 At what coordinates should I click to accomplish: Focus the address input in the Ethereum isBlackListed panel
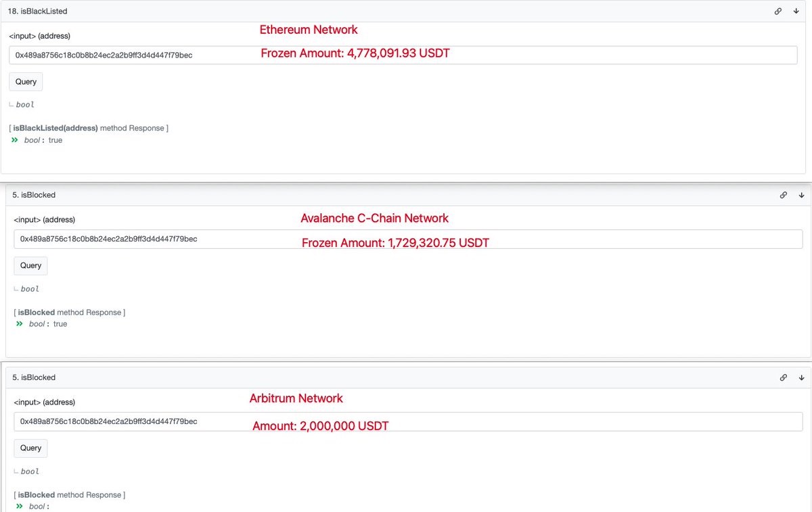tap(403, 55)
